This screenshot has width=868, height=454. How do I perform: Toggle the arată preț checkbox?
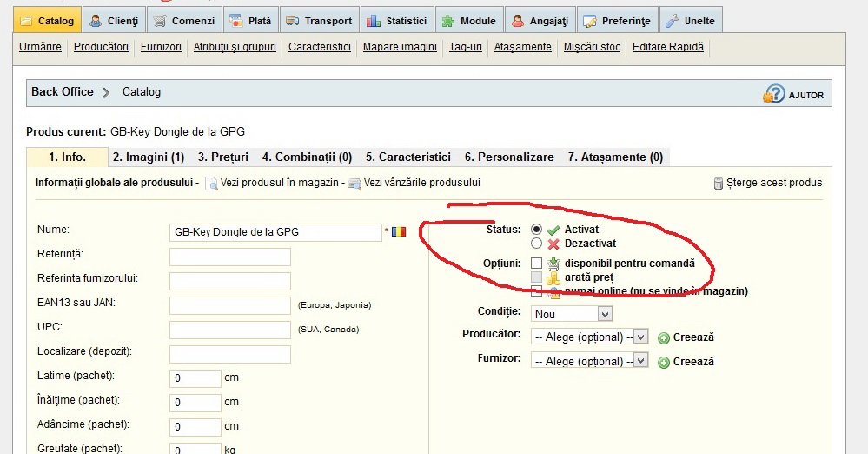click(x=536, y=277)
